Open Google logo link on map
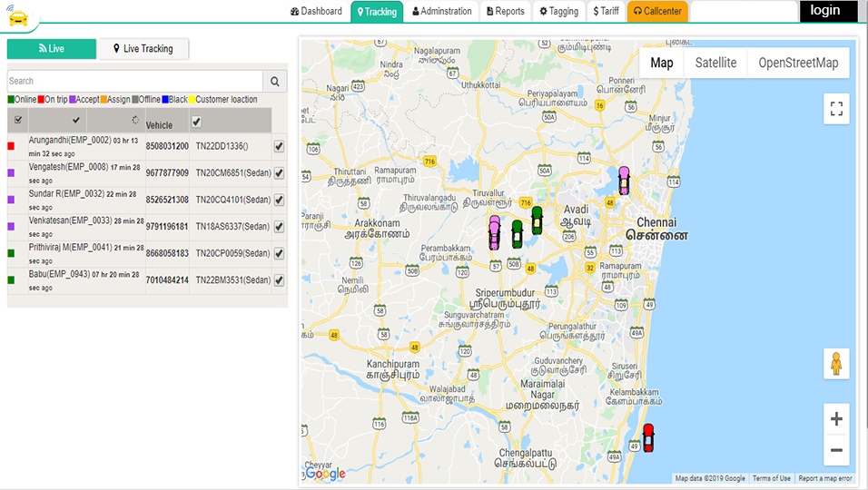The height and width of the screenshot is (490, 868). click(x=325, y=474)
